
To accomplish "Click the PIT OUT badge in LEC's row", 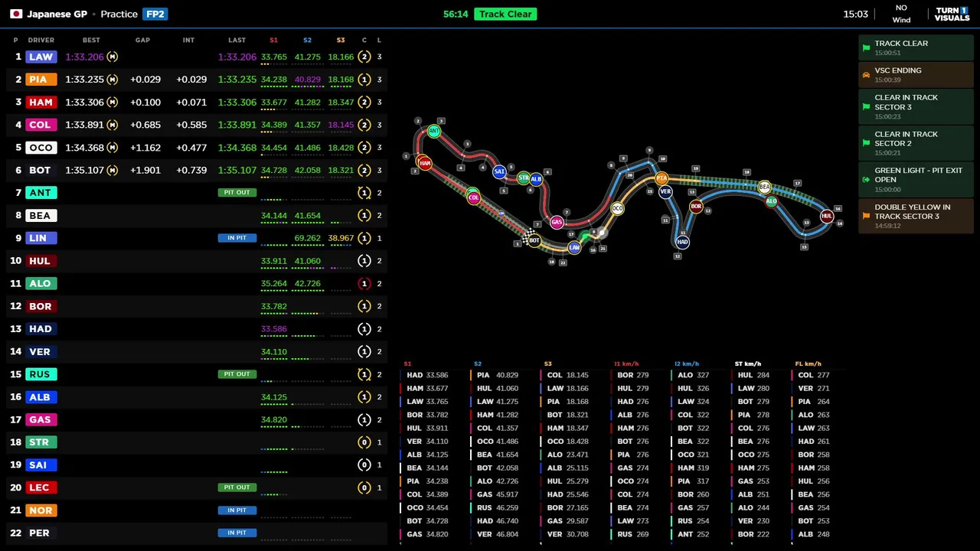I will coord(237,487).
